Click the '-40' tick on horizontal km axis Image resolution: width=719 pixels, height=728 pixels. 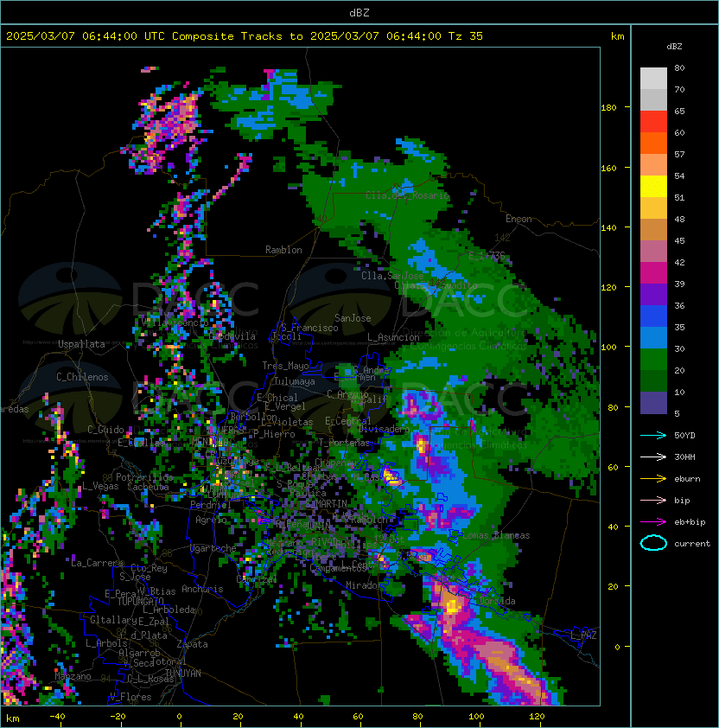(57, 717)
